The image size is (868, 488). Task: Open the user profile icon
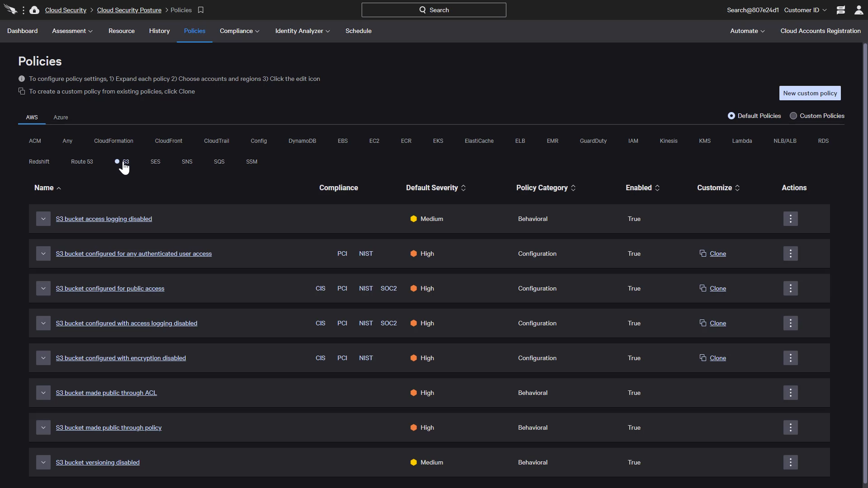click(859, 10)
